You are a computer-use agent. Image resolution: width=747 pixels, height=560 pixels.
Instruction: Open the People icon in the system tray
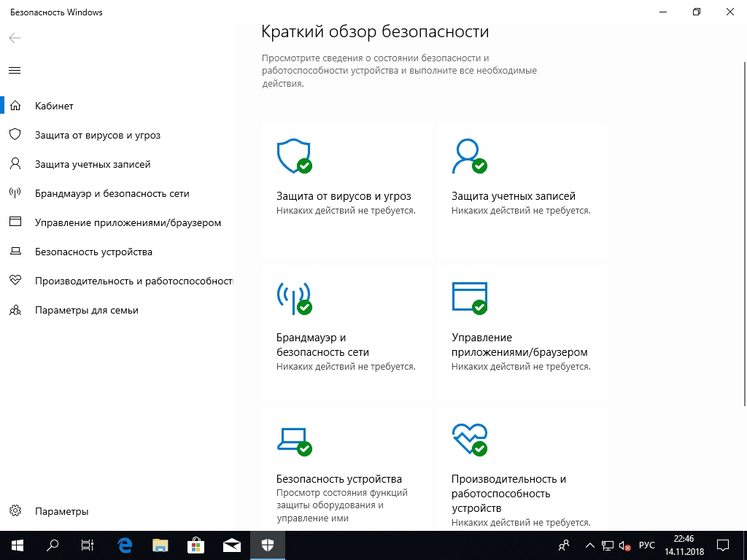click(564, 545)
